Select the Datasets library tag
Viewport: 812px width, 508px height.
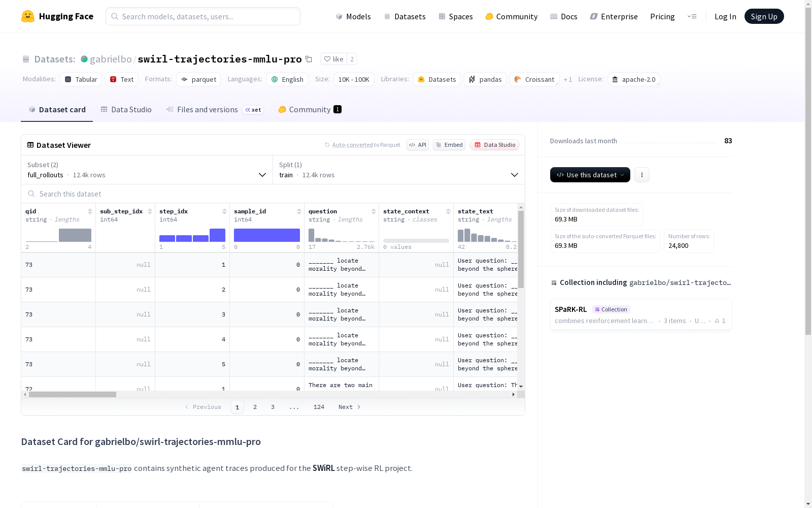(437, 79)
